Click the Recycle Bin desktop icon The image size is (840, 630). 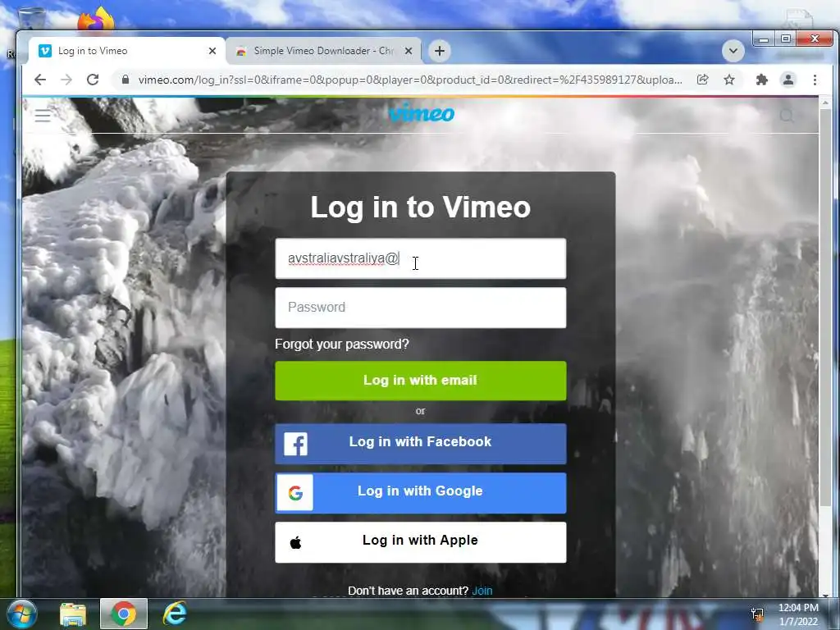click(x=32, y=18)
